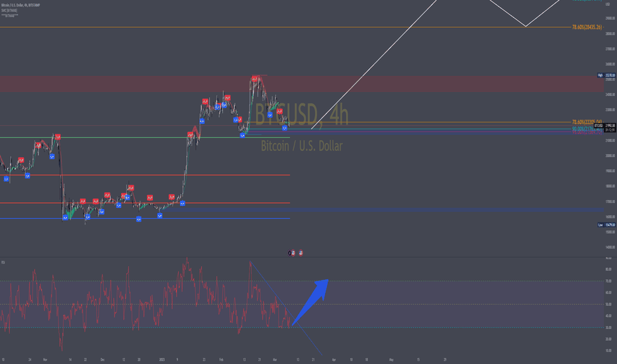Click the Nov label on the time axis
This screenshot has height=364, width=617.
(x=45, y=359)
